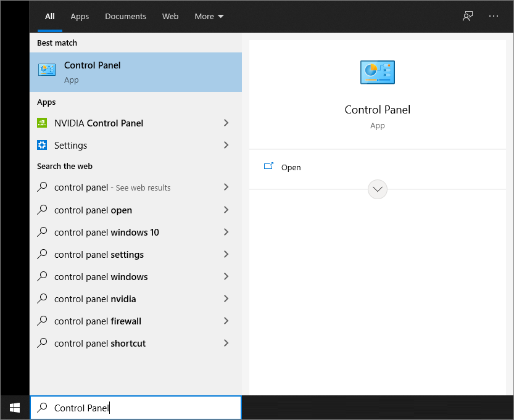Screen dimensions: 514x420
Task: Choose the 'control panel nvidia' suggestion
Action: [136, 299]
